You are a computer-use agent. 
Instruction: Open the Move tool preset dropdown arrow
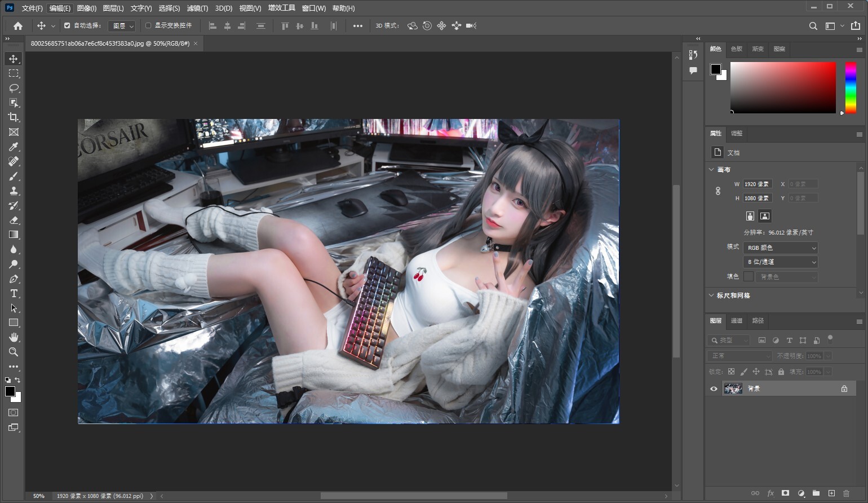[53, 26]
